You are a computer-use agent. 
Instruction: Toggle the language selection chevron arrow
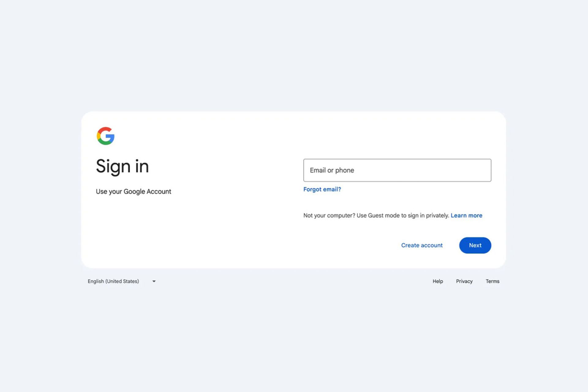coord(155,281)
